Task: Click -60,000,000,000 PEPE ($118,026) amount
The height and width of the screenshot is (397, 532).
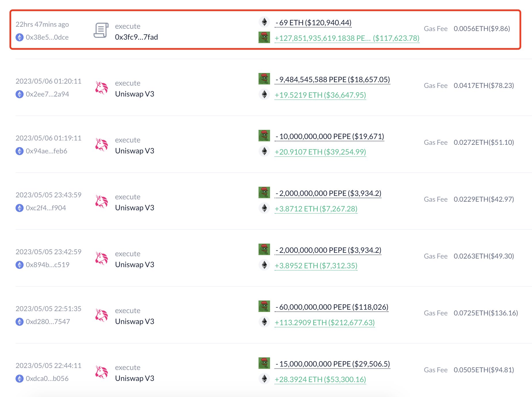Action: click(332, 307)
